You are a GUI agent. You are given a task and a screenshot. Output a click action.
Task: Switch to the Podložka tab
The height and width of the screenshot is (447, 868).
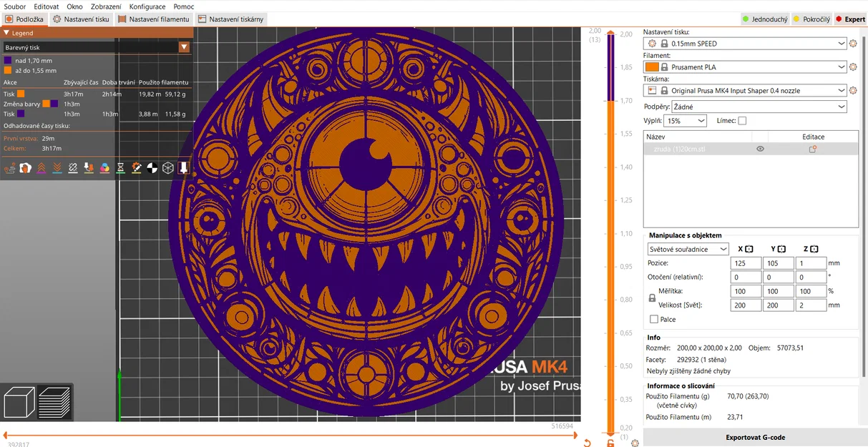tap(24, 19)
